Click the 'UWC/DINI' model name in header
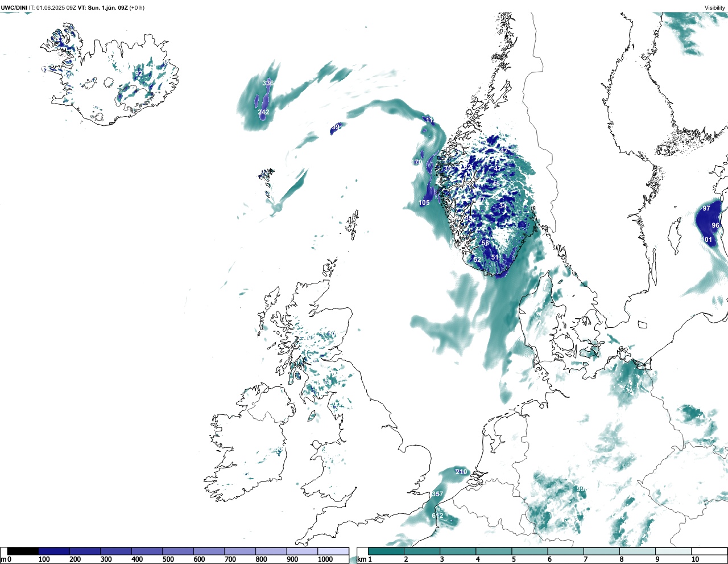The width and height of the screenshot is (728, 564). pos(14,8)
